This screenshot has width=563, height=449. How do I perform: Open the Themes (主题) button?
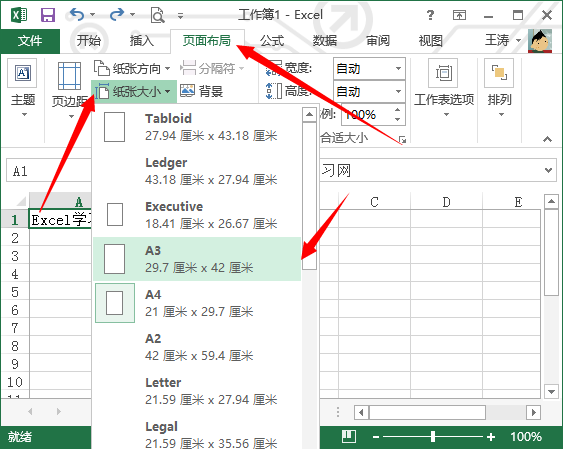[23, 88]
